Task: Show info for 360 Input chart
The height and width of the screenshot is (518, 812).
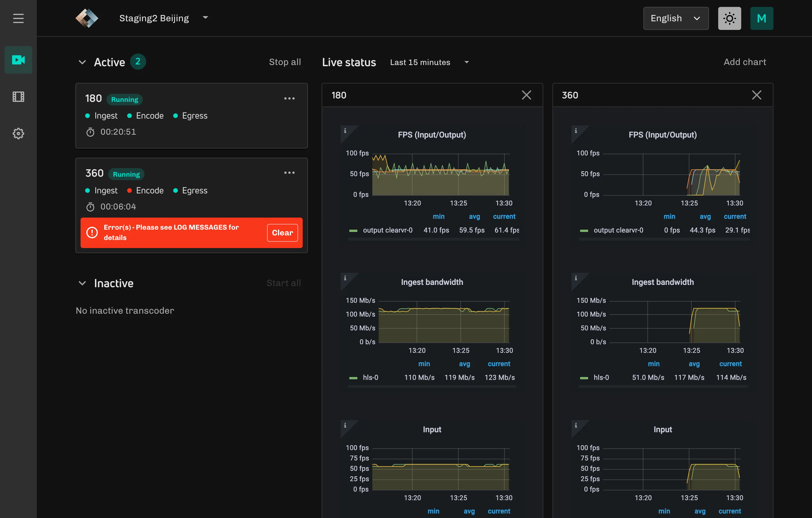Action: (x=575, y=426)
